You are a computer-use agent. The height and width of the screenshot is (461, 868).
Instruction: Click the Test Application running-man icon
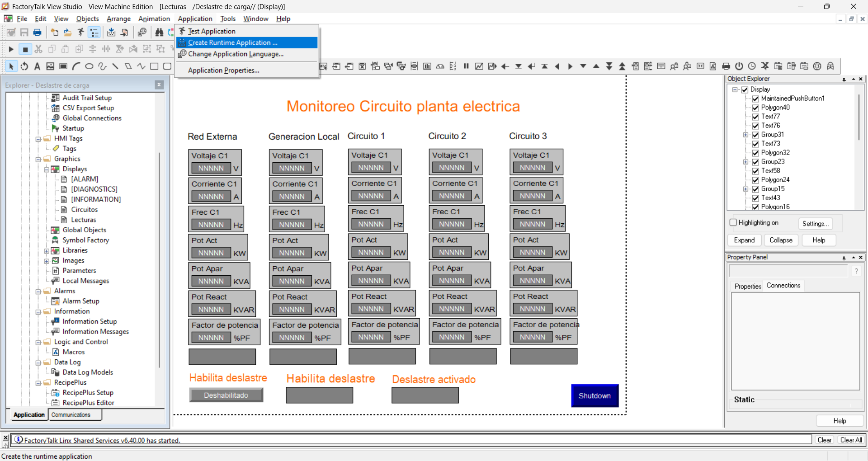[80, 33]
